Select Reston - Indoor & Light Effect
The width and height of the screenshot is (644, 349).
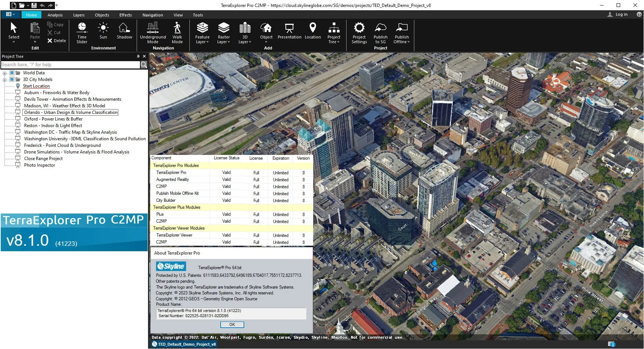click(53, 126)
